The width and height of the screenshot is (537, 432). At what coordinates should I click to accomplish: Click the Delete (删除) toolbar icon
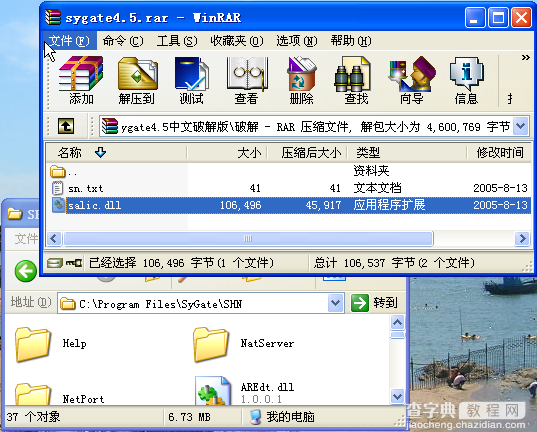[301, 80]
